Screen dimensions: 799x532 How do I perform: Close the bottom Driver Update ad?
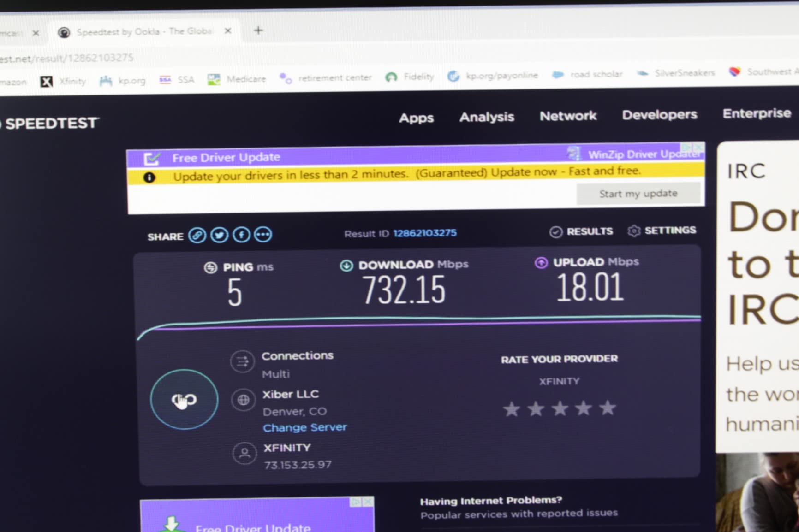coord(368,502)
